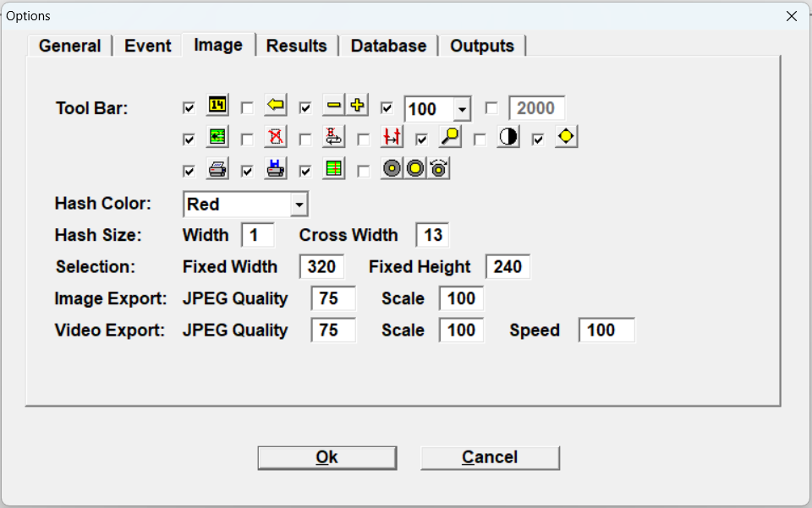Click the printer icon
The height and width of the screenshot is (508, 812).
click(x=217, y=169)
